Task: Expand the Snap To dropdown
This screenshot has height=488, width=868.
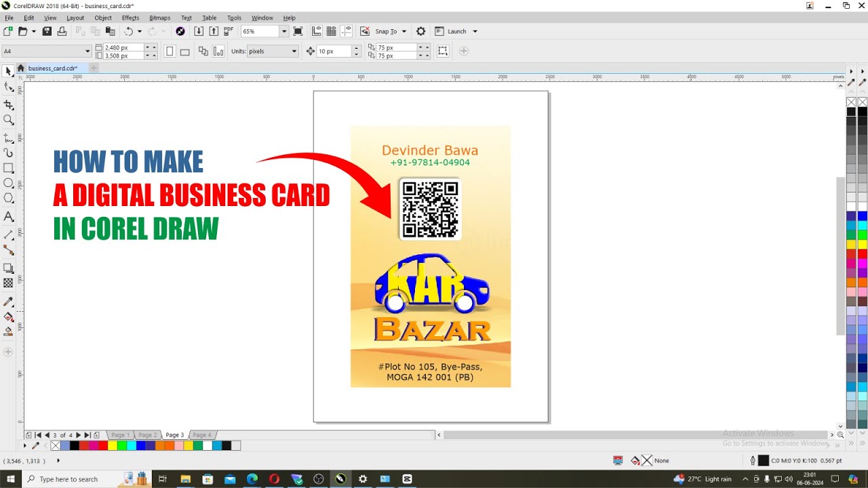Action: tap(404, 31)
